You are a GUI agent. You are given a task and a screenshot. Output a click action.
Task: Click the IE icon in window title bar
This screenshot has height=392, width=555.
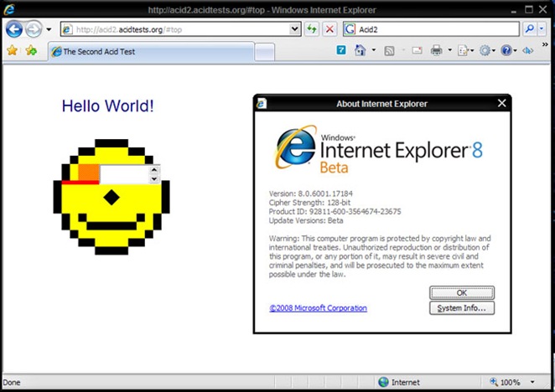click(x=9, y=9)
